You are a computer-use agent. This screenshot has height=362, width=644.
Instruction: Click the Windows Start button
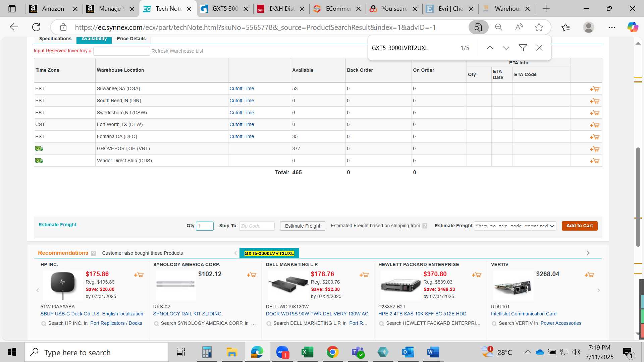(12, 352)
